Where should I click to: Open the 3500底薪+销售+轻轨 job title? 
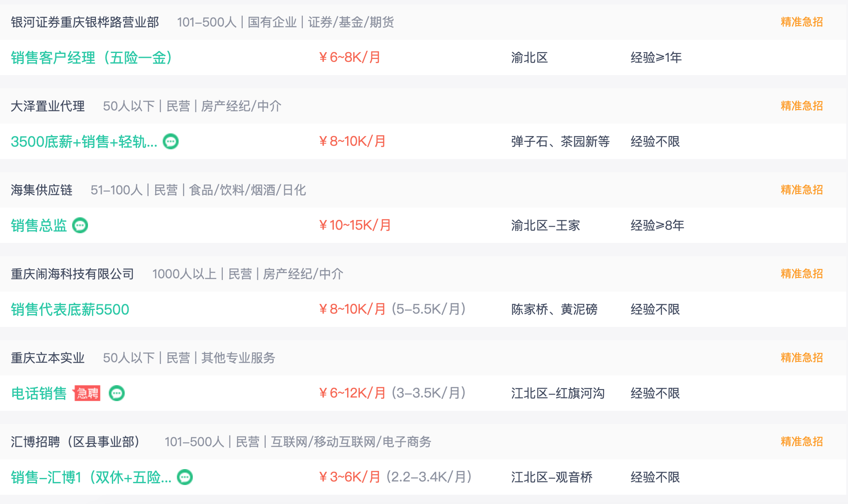[x=84, y=141]
